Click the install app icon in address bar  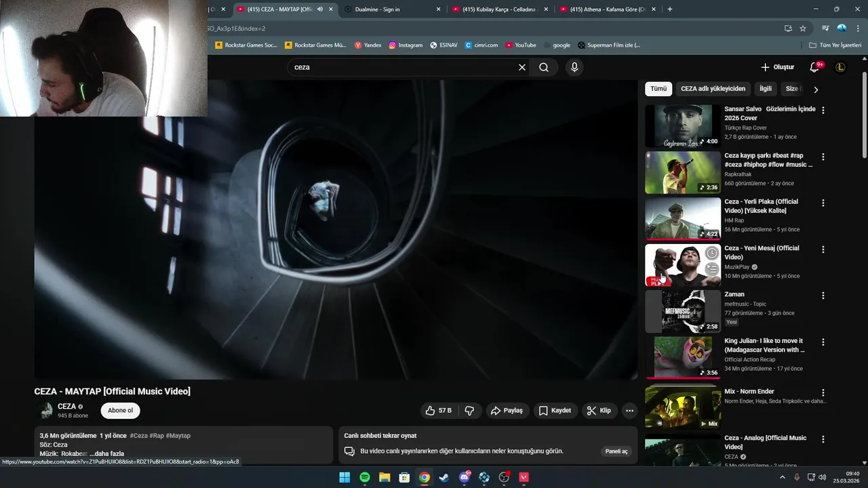point(788,28)
